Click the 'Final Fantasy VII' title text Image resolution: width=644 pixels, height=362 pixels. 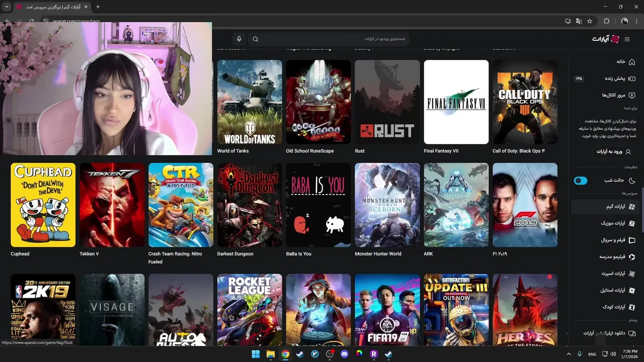pos(441,151)
